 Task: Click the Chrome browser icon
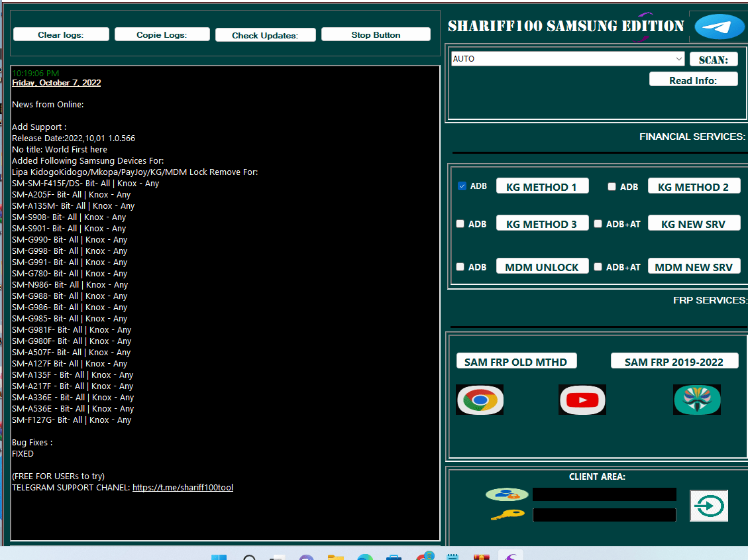click(480, 400)
